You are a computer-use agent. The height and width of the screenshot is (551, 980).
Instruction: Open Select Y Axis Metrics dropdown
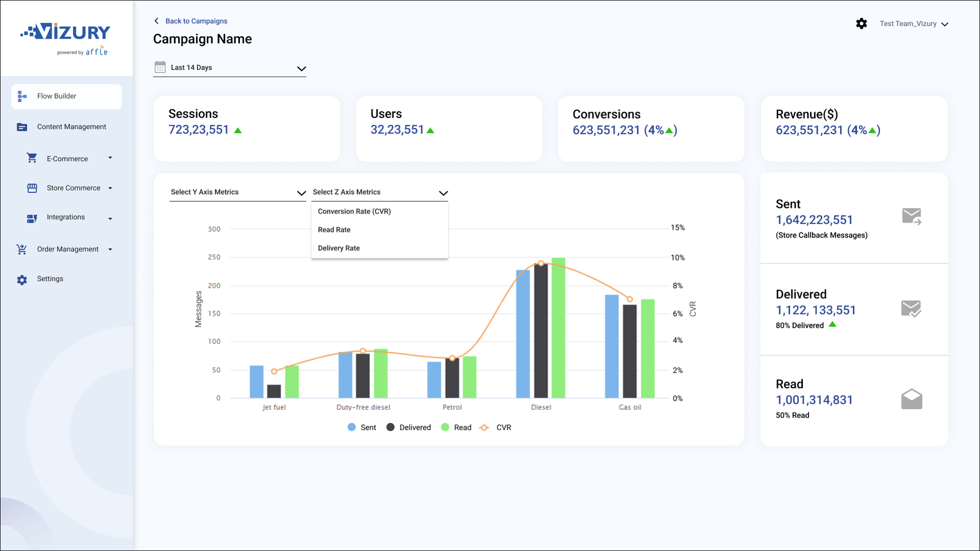coord(238,193)
